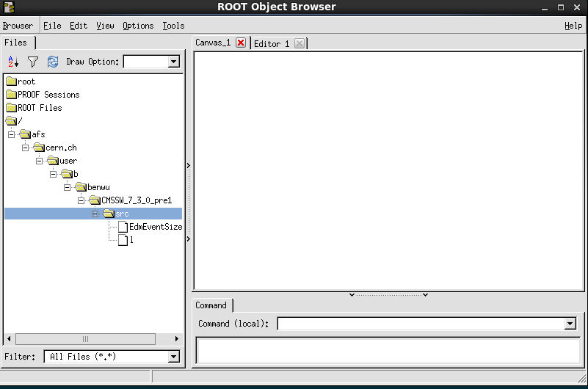Collapse the benwu folder node
The height and width of the screenshot is (389, 588).
pos(68,187)
